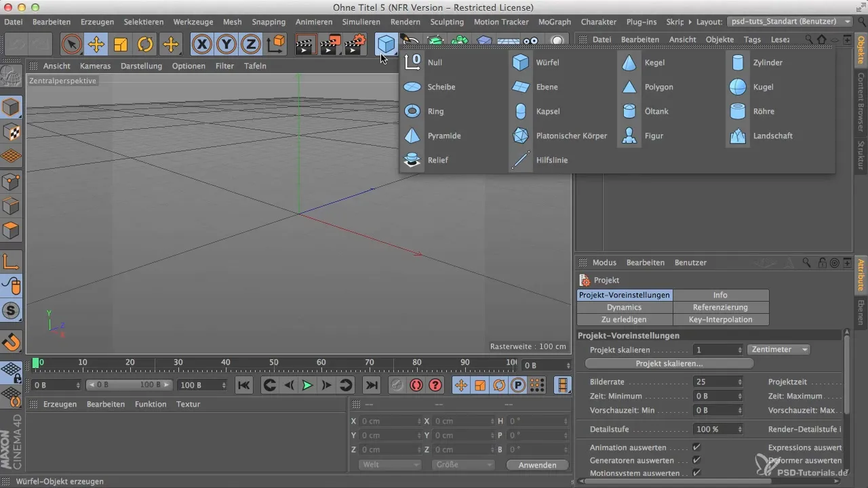Screen dimensions: 868x488
Task: Toggle Motionsystem auswerten checkbox
Action: [696, 473]
